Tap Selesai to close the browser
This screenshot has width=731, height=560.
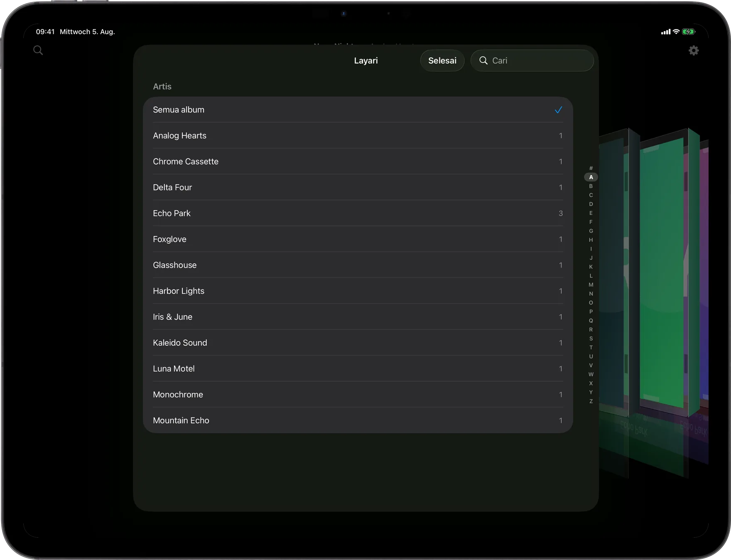tap(442, 61)
